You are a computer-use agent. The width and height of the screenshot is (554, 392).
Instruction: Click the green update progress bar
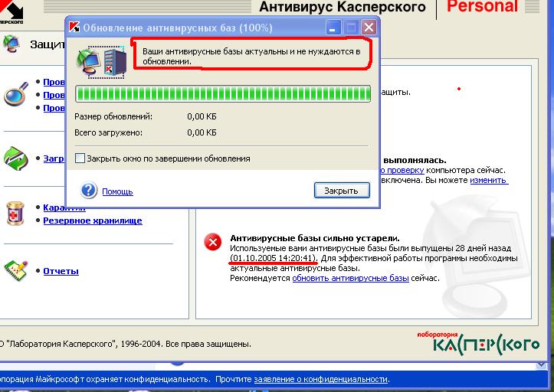tap(223, 94)
